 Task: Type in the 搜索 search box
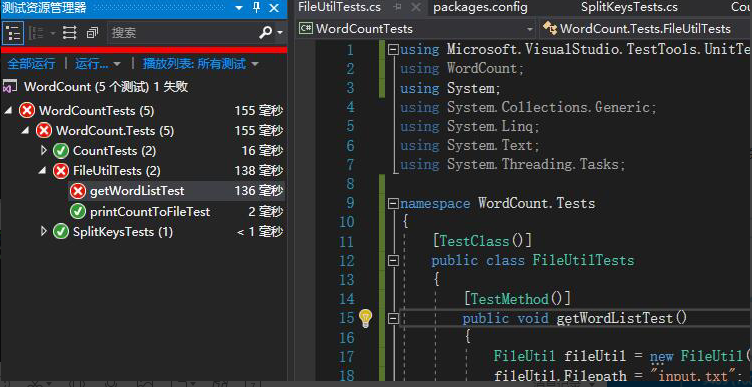click(x=182, y=33)
